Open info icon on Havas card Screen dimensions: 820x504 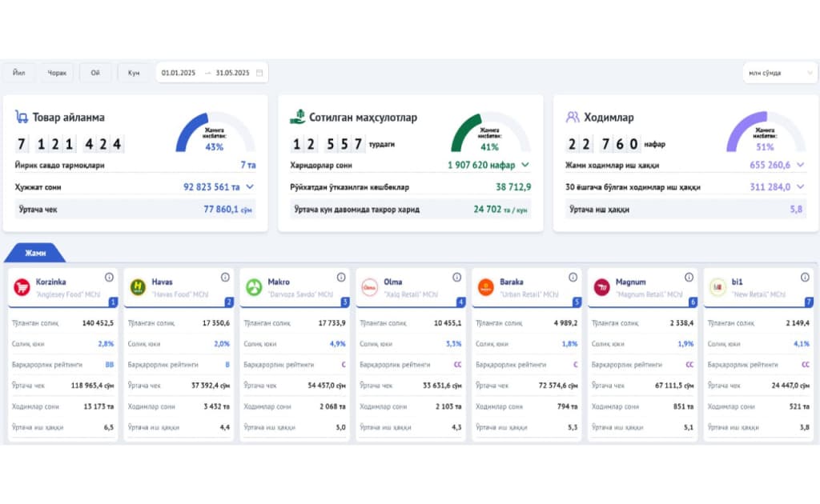[x=225, y=278]
